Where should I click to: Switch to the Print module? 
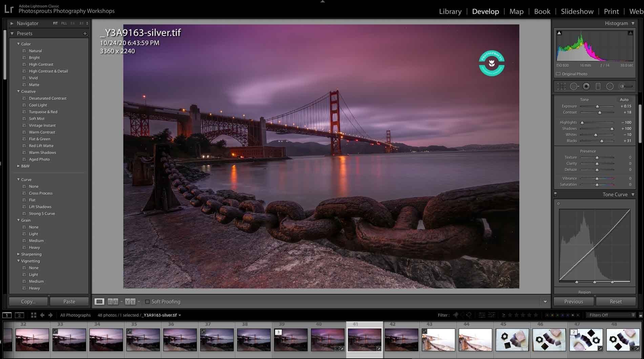coord(611,11)
